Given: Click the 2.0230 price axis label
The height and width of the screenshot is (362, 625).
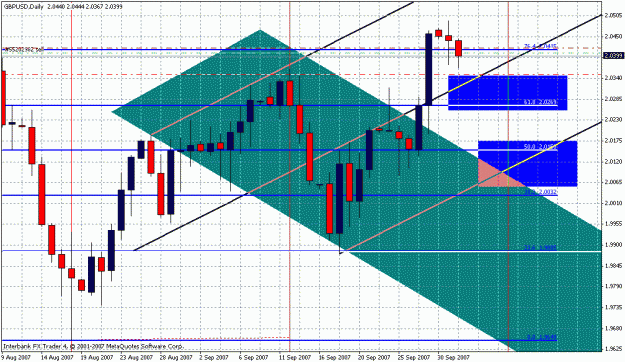Looking at the screenshot, I should (613, 119).
